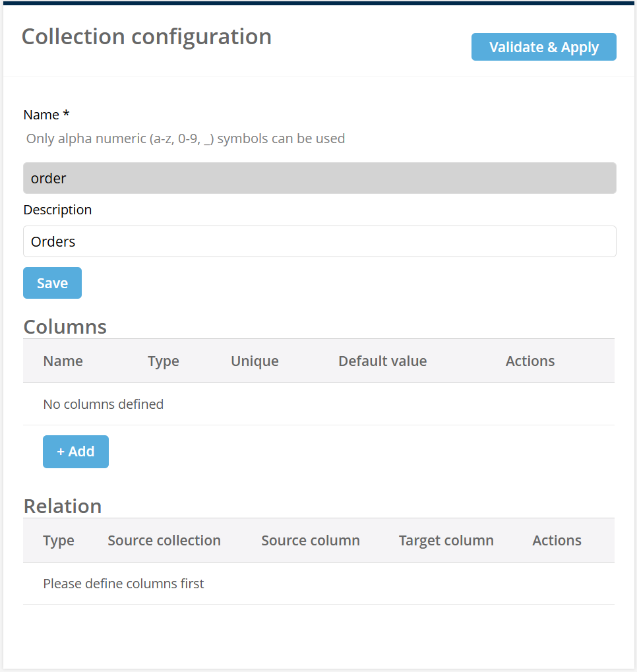Click the 'Please define columns first' message
Screen dimensions: 637x672
coord(123,584)
